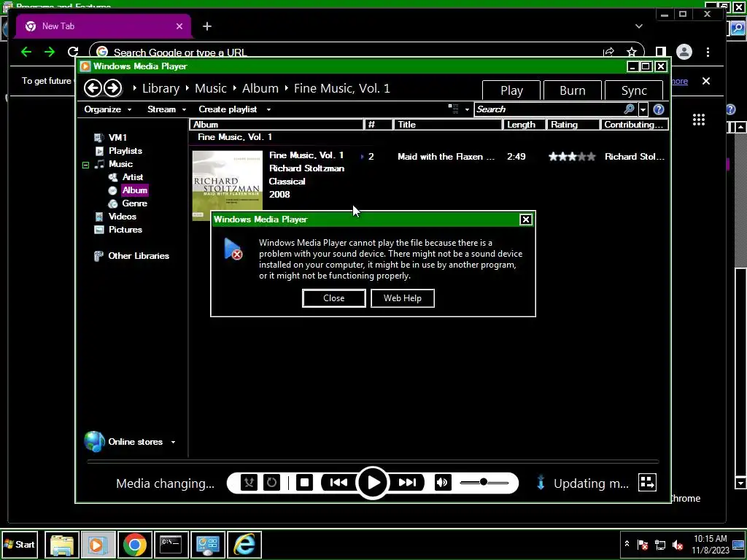747x560 pixels.
Task: Sort by Length column header
Action: coord(524,125)
